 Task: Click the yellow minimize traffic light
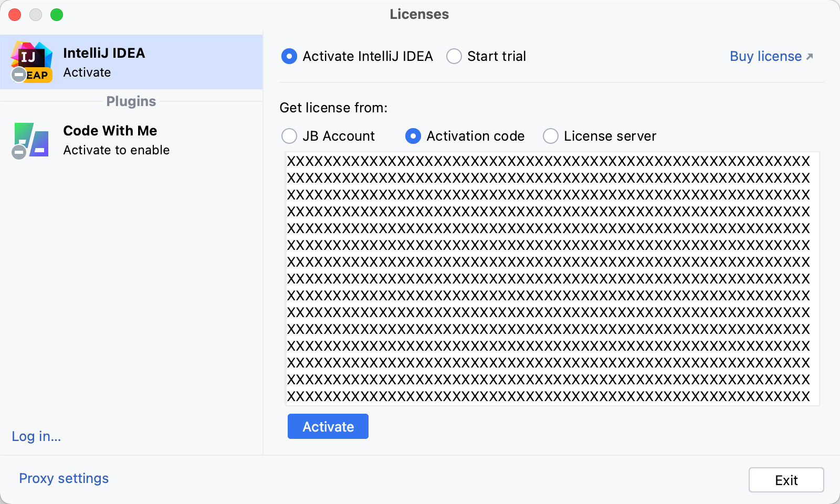tap(36, 15)
